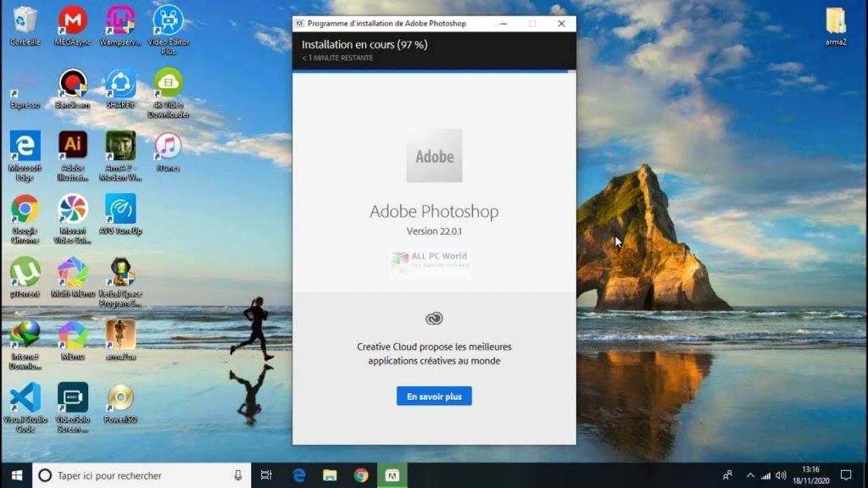Select the Bandicam desktop icon
868x488 pixels.
coord(73,83)
